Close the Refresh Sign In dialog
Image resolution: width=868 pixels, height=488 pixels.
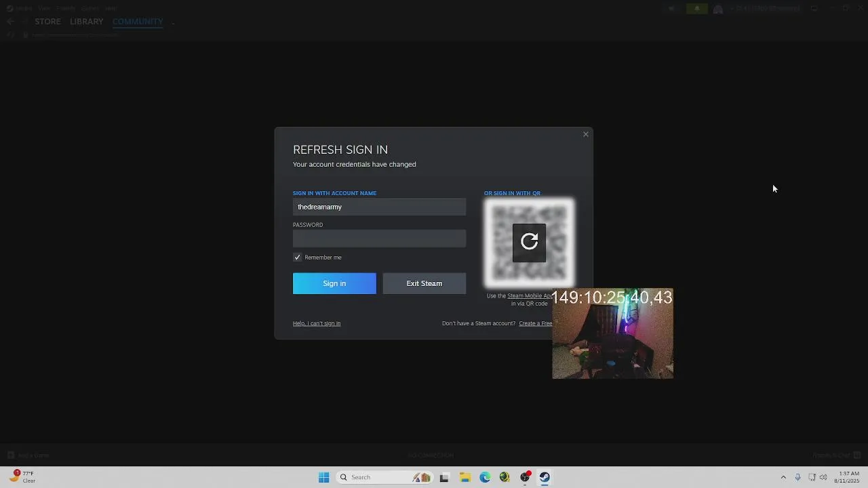pyautogui.click(x=586, y=134)
